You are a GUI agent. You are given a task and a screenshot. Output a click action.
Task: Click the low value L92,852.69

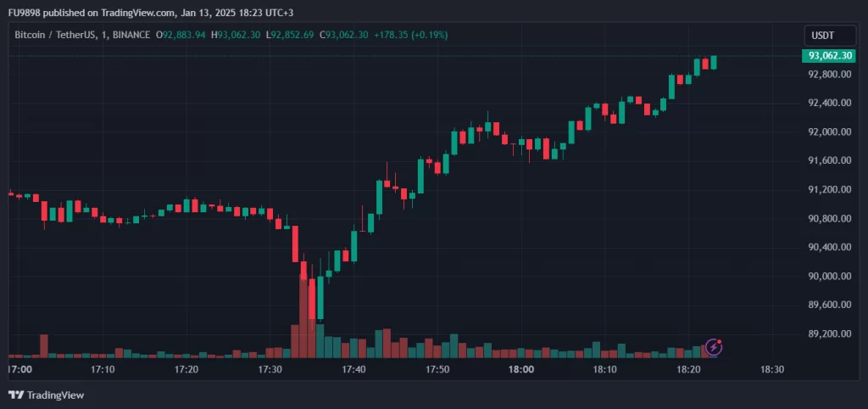coord(290,35)
